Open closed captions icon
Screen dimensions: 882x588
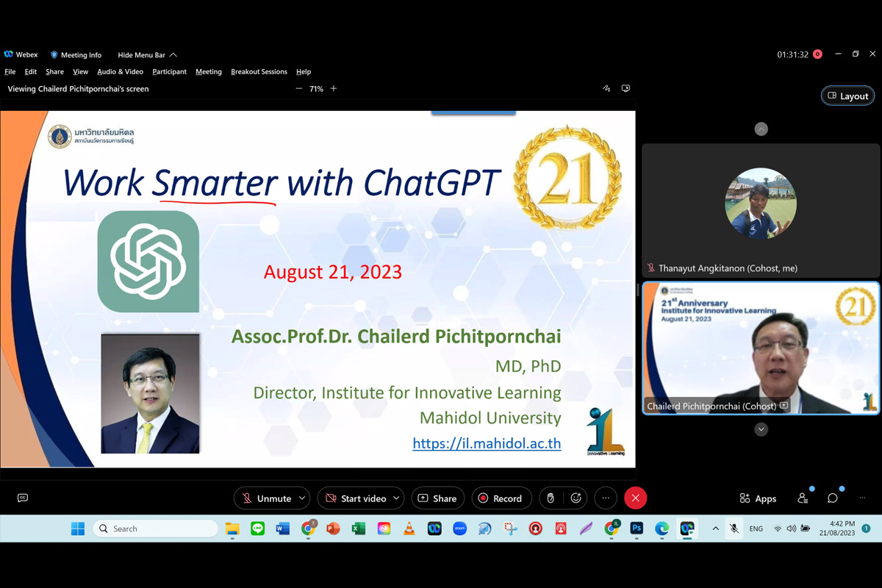tap(23, 498)
